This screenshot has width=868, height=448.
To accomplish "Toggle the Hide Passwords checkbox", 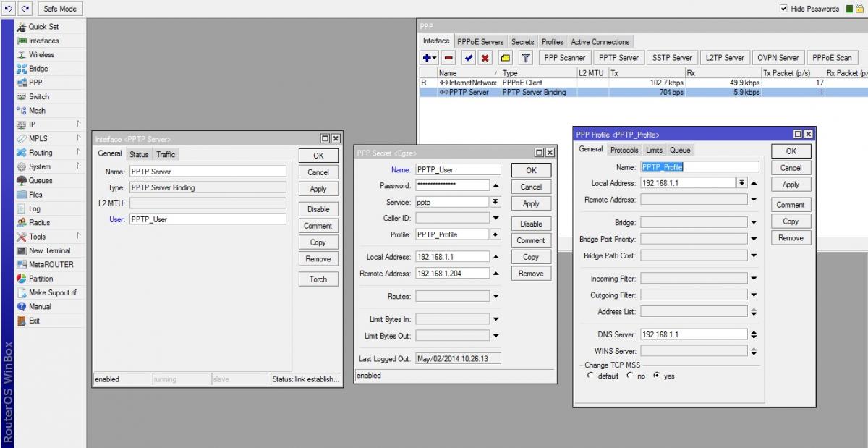I will coord(783,9).
